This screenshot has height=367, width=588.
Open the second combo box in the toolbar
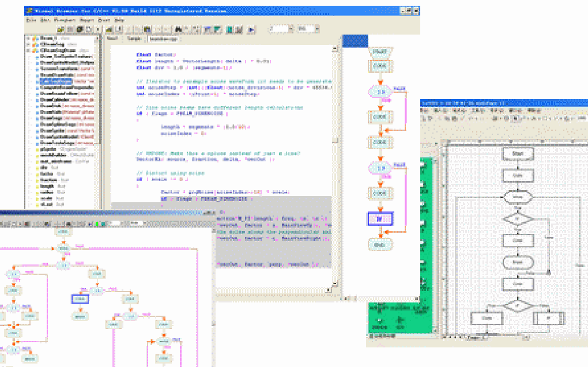pos(318,29)
